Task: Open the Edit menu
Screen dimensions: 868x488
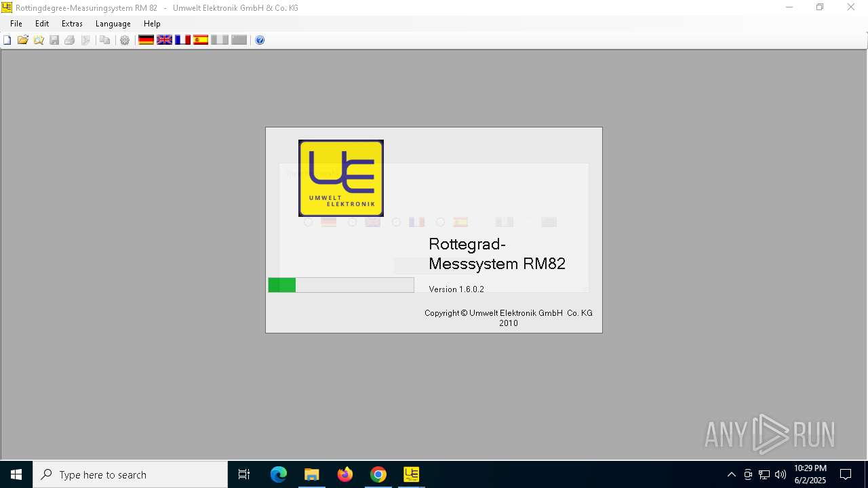Action: click(x=42, y=24)
